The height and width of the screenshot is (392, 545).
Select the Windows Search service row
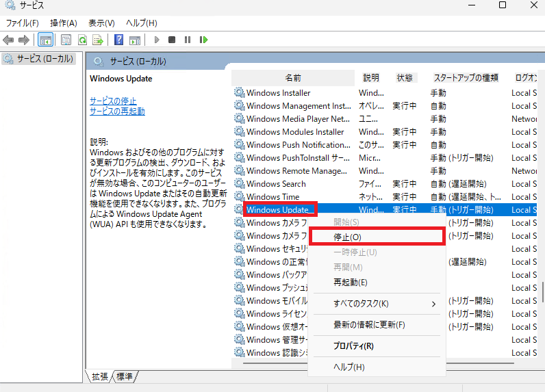276,184
